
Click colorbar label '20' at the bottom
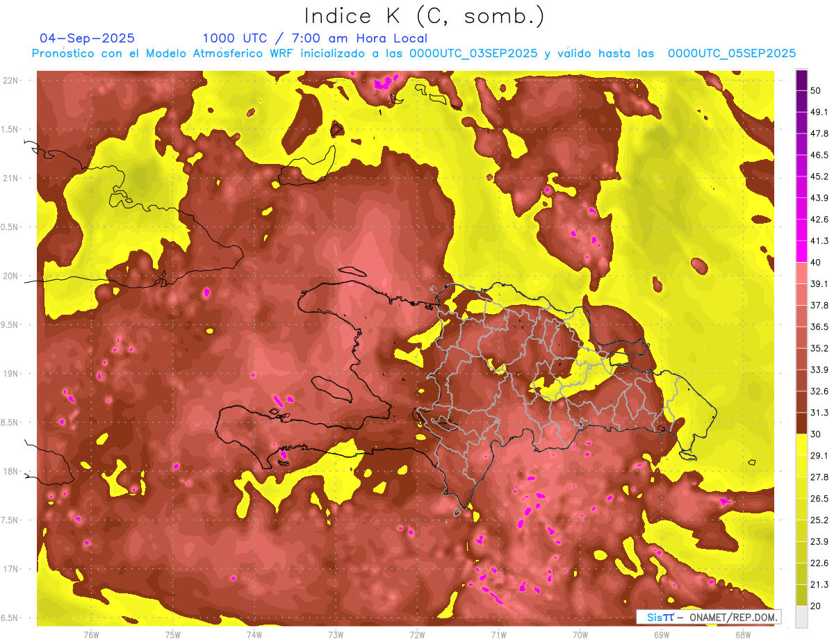coord(815,606)
